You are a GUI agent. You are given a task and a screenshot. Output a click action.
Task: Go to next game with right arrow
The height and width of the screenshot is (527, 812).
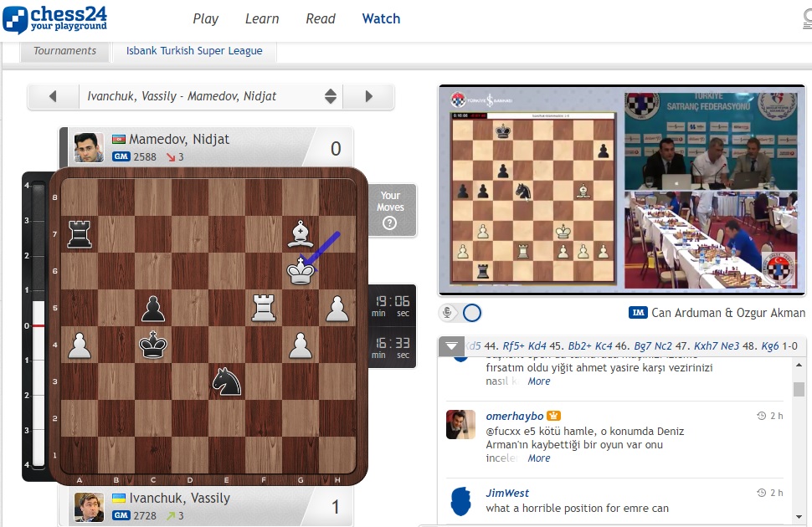click(x=368, y=96)
